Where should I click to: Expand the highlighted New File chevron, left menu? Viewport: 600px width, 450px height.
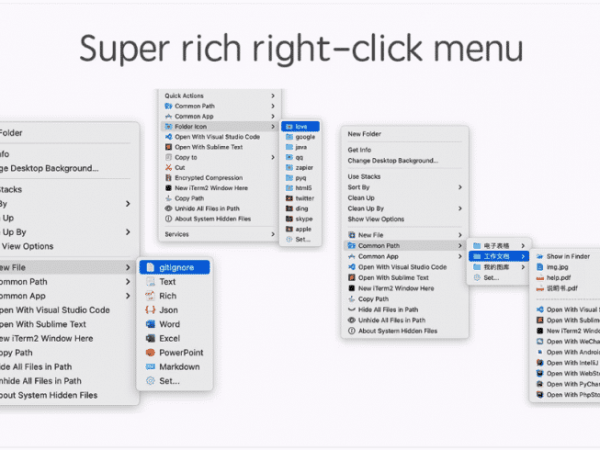[128, 267]
